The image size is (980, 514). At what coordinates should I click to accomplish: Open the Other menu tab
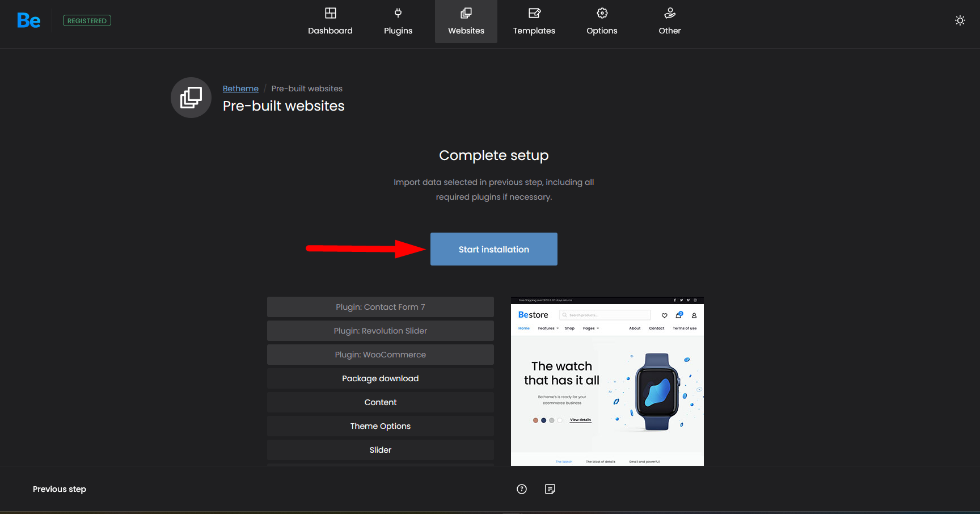pos(670,22)
